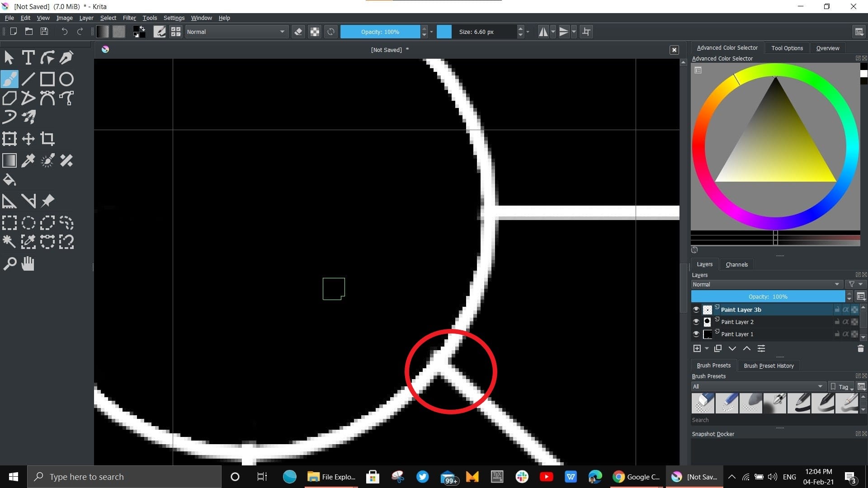Open the layer filter funnel dropdown

click(x=856, y=284)
